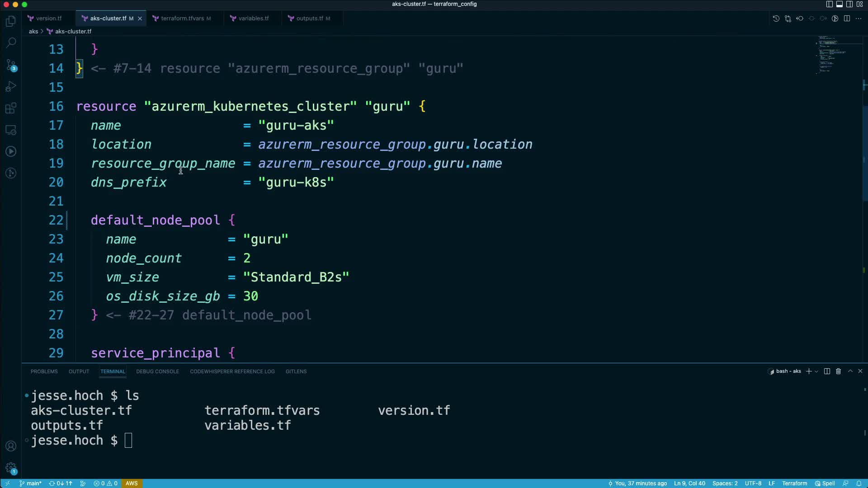The height and width of the screenshot is (488, 868).
Task: Open Run and Debug sidebar view
Action: click(x=11, y=87)
